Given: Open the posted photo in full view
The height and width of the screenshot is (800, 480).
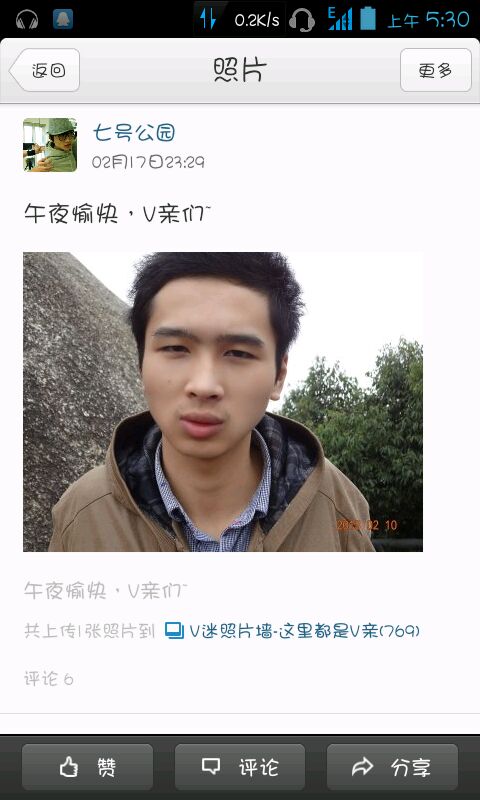Looking at the screenshot, I should [223, 402].
